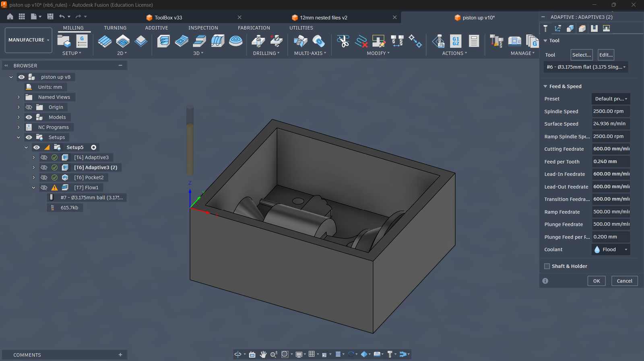Click the Home icon

tap(10, 16)
